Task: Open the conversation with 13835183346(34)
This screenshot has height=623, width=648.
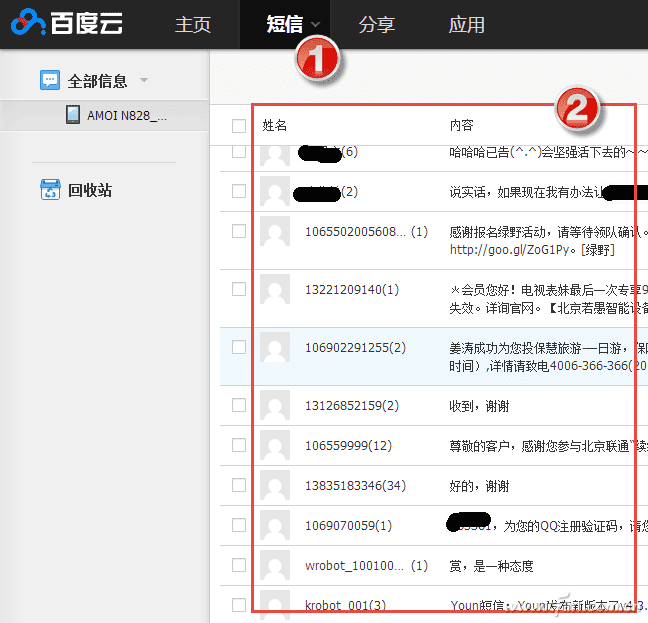Action: pos(355,485)
